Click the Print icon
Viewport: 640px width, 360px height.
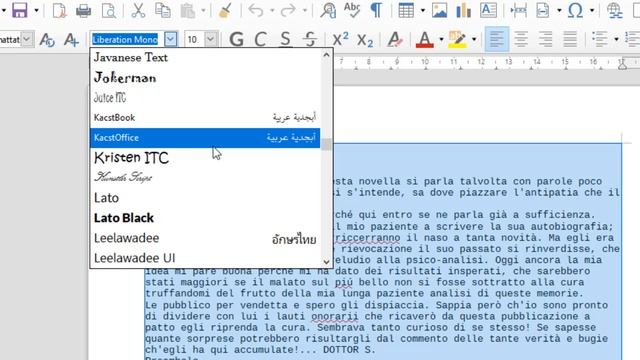pyautogui.click(x=83, y=10)
